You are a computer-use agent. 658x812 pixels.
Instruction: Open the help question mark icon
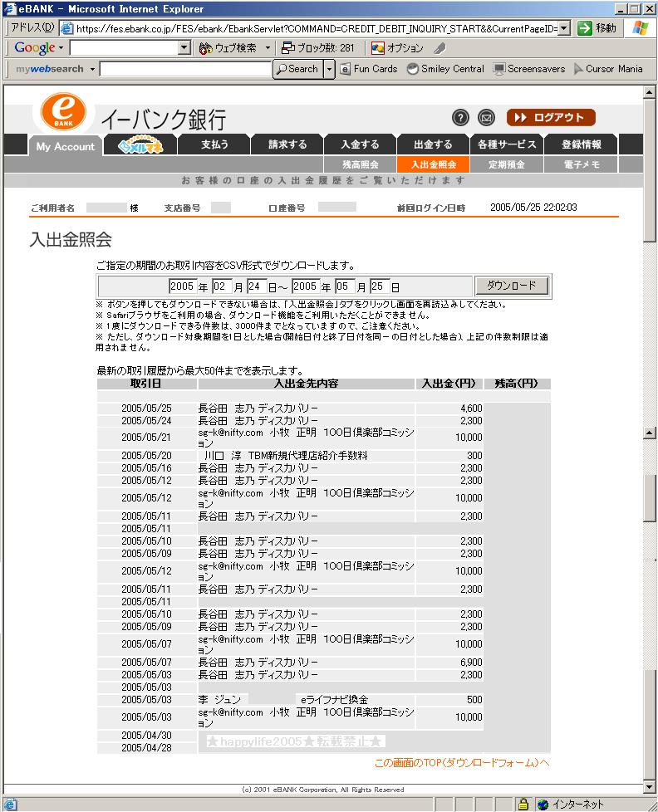pos(460,118)
